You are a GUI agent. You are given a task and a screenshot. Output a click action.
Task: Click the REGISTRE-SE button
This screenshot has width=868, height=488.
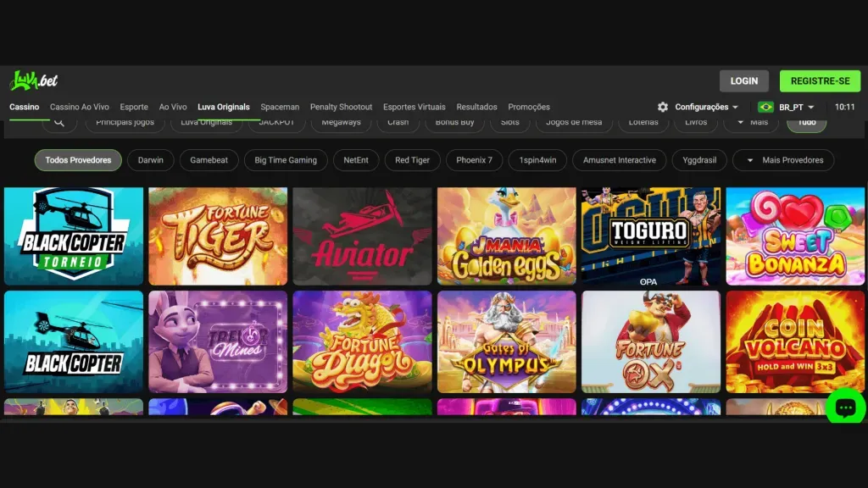[820, 81]
